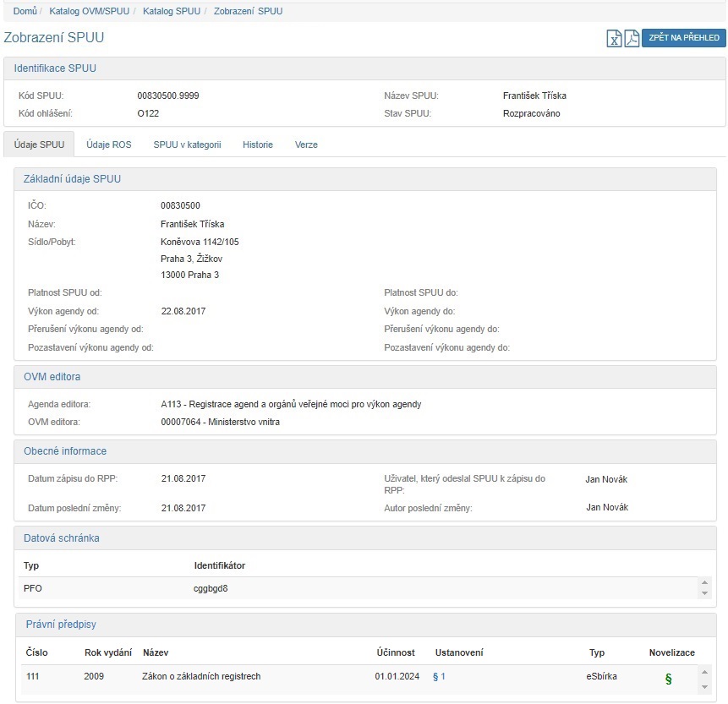Viewport: 728px width, 704px height.
Task: Go to Domů in the breadcrumb
Action: [25, 12]
